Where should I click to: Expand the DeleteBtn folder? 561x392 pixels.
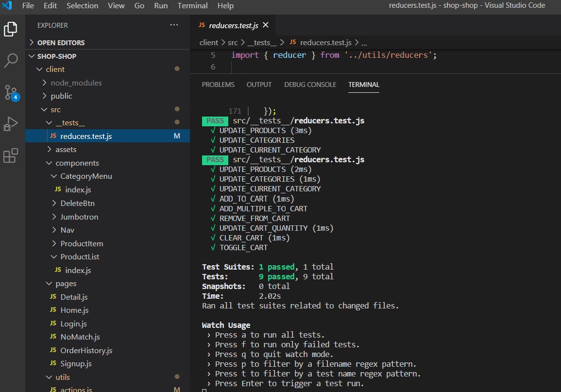tap(54, 203)
